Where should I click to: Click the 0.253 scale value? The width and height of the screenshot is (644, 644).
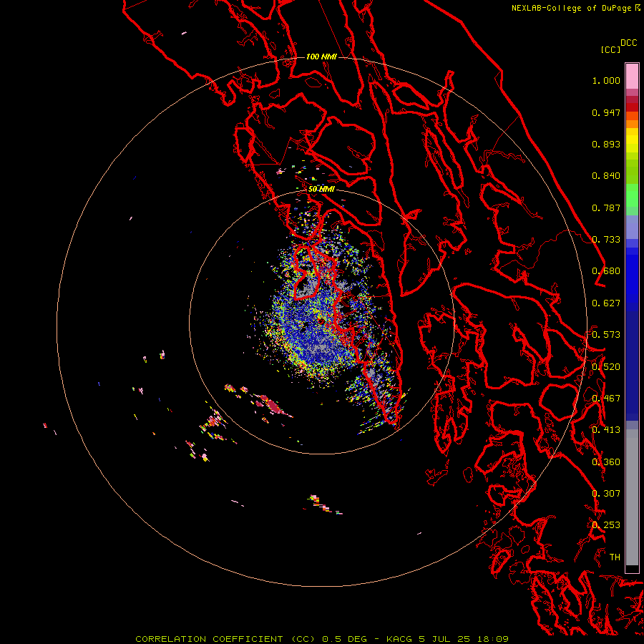pyautogui.click(x=606, y=525)
